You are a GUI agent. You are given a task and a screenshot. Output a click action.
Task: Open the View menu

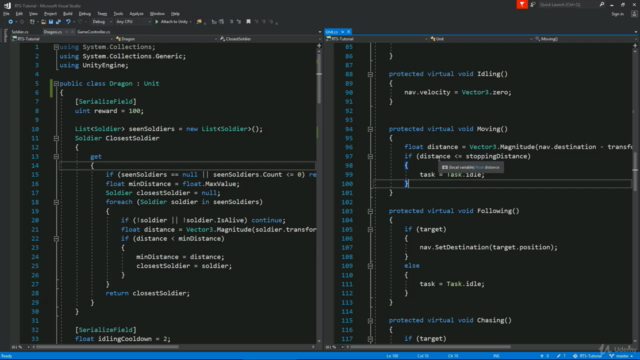(x=33, y=14)
